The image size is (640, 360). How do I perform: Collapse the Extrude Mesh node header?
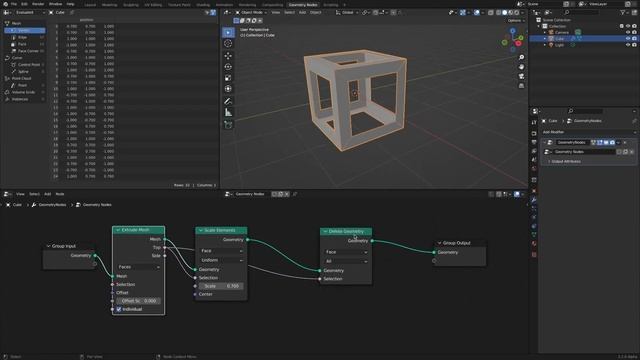(118, 230)
